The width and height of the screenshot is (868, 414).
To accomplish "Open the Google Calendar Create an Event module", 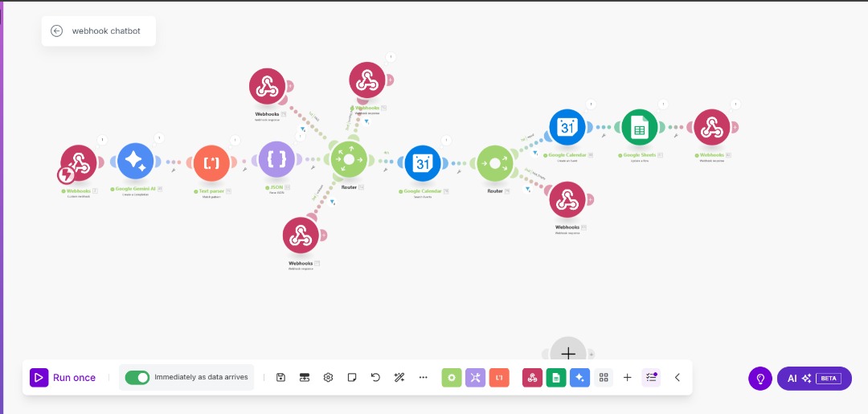I will tap(567, 127).
